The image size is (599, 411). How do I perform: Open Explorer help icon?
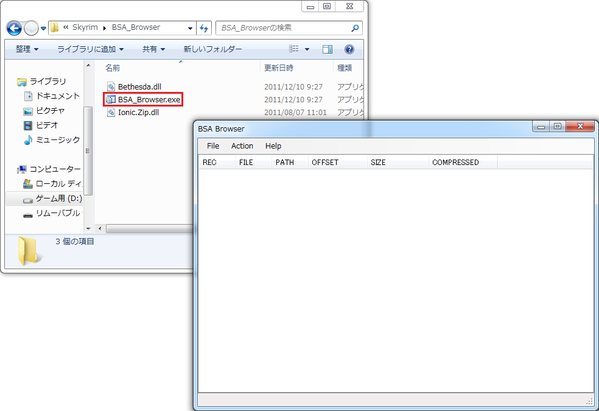349,49
